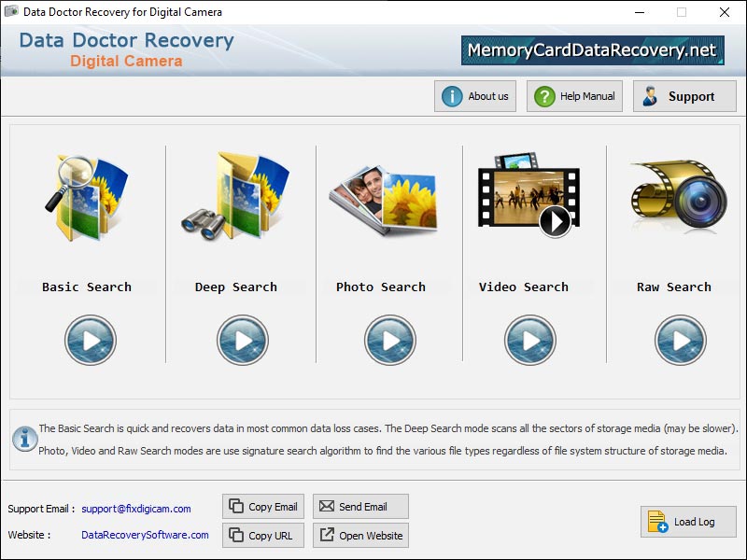Start Basic Search using its play button
Screen dimensions: 747x560
(x=90, y=339)
